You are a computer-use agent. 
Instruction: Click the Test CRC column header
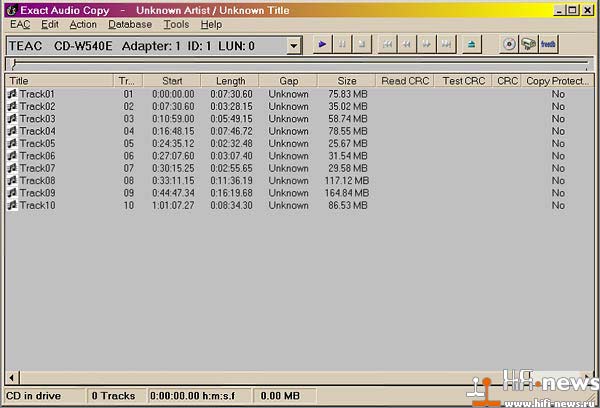(x=463, y=81)
